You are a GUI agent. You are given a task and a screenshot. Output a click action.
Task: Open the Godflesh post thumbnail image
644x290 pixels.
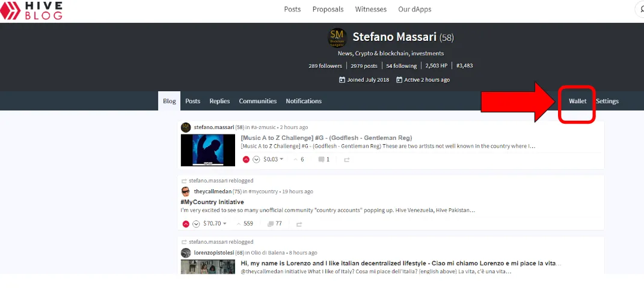pyautogui.click(x=208, y=150)
